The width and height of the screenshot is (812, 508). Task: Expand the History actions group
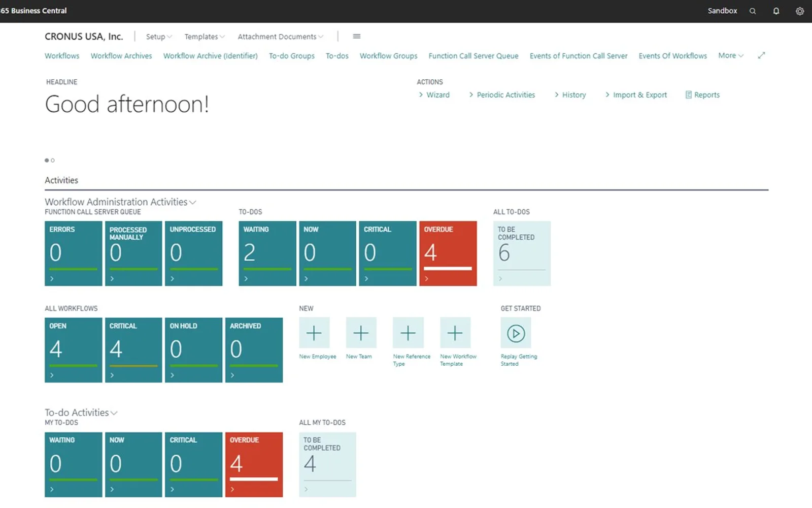(570, 94)
